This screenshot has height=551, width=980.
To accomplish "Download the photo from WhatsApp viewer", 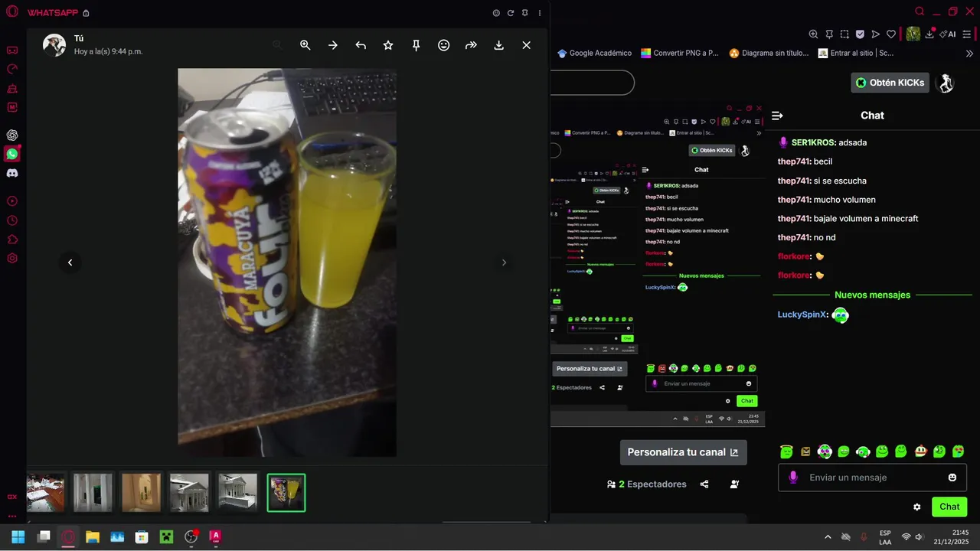I will (x=498, y=45).
